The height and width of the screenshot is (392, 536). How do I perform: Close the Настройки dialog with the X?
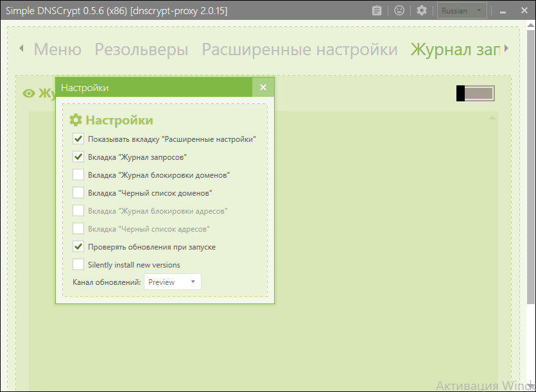coord(263,87)
